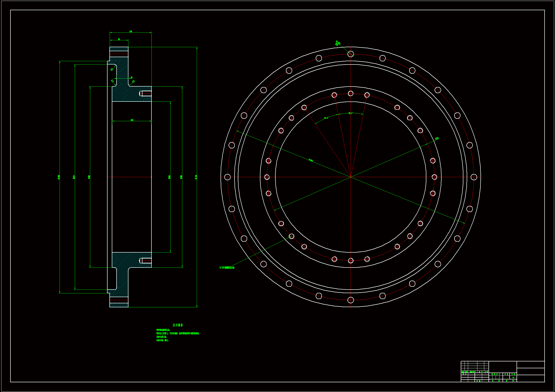Click the upper hatched web section area
Screen dimensions: 555x392
[122, 73]
